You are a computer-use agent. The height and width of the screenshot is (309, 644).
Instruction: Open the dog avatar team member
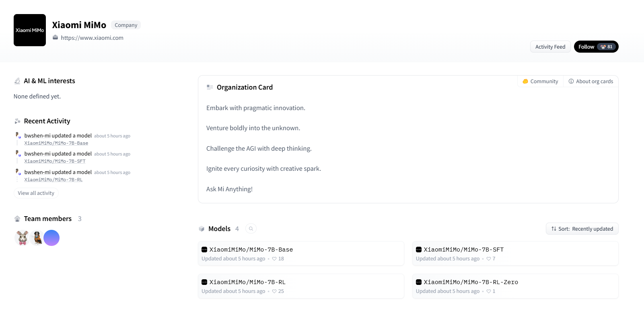tap(37, 238)
